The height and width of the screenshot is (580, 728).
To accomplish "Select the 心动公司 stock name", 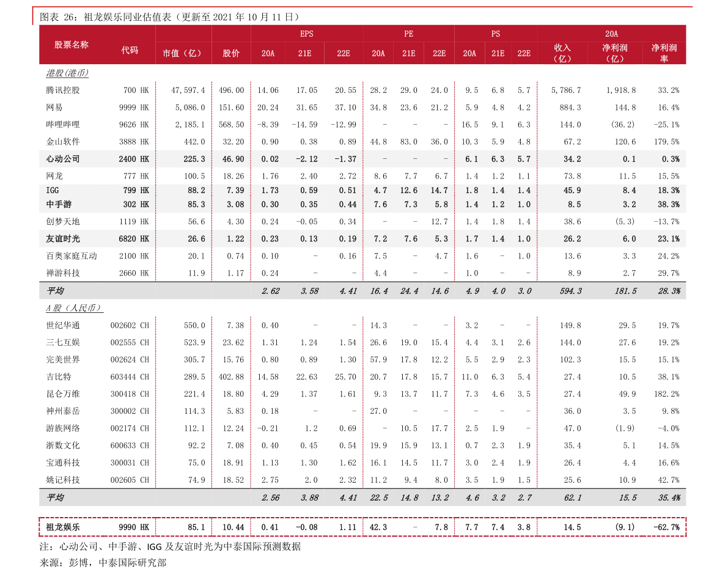I will point(63,159).
